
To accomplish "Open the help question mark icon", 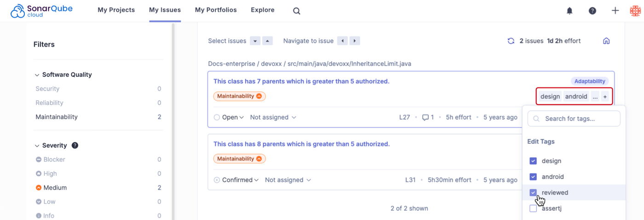I will pyautogui.click(x=592, y=11).
